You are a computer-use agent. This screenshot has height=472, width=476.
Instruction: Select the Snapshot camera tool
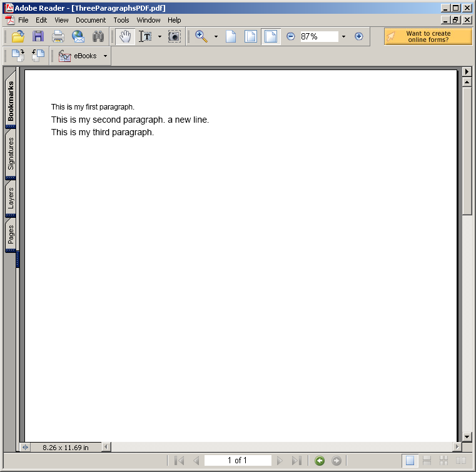point(175,36)
